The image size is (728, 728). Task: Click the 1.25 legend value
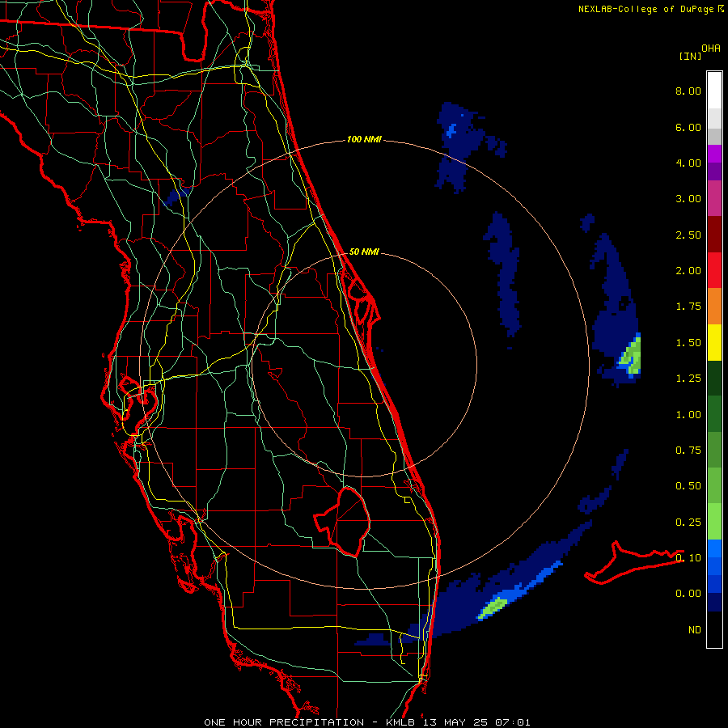click(x=688, y=379)
